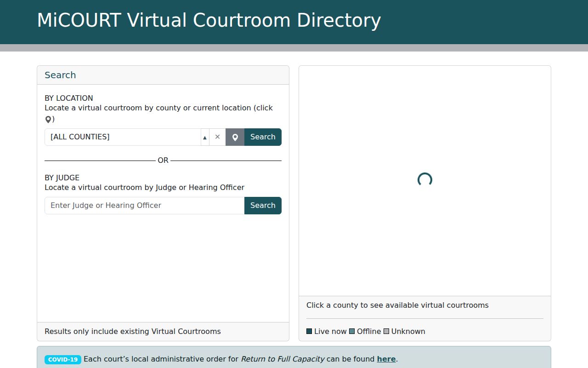Click Search button next to county selector
This screenshot has height=368, width=588.
(263, 137)
